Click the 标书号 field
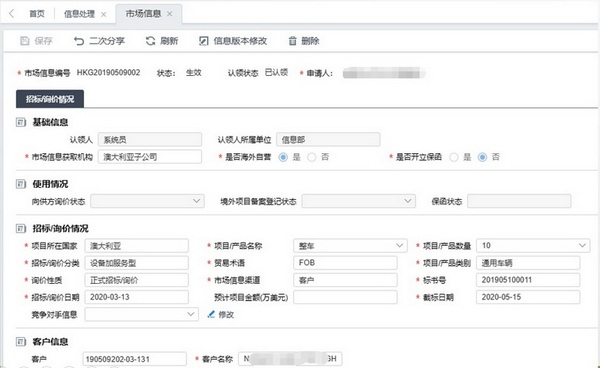This screenshot has width=600, height=368. tap(528, 280)
